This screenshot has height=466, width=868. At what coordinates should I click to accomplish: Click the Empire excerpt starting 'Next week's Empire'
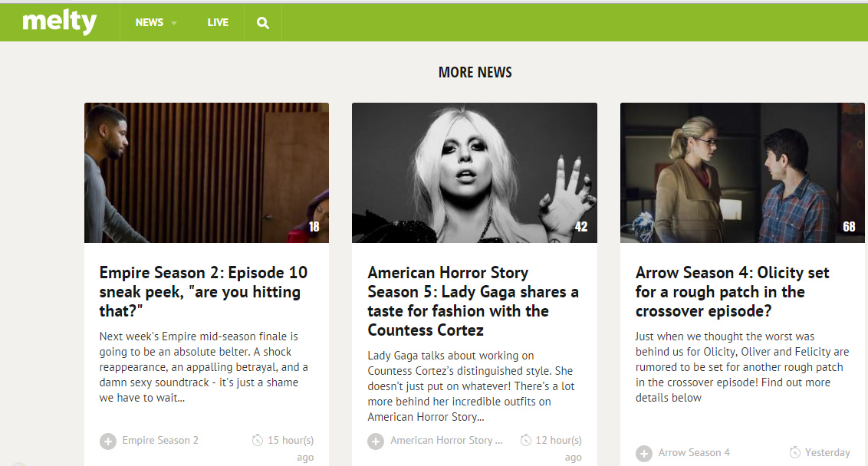(203, 367)
